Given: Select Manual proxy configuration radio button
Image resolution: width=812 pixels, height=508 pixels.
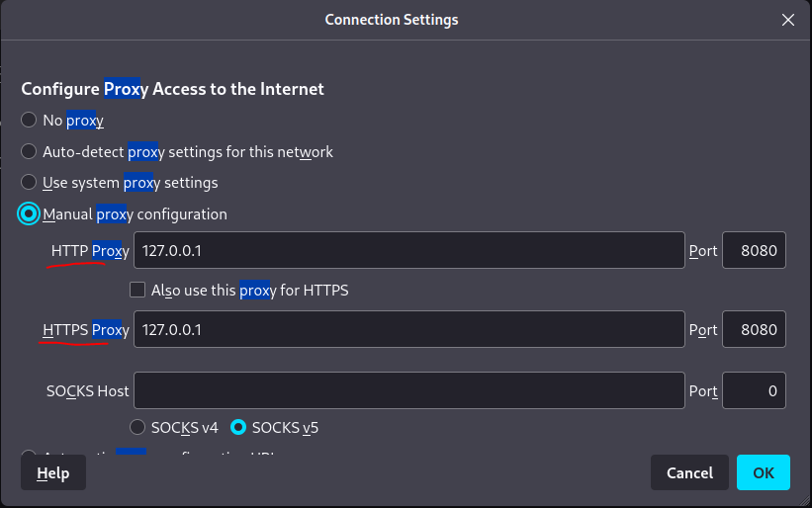Looking at the screenshot, I should pyautogui.click(x=29, y=213).
